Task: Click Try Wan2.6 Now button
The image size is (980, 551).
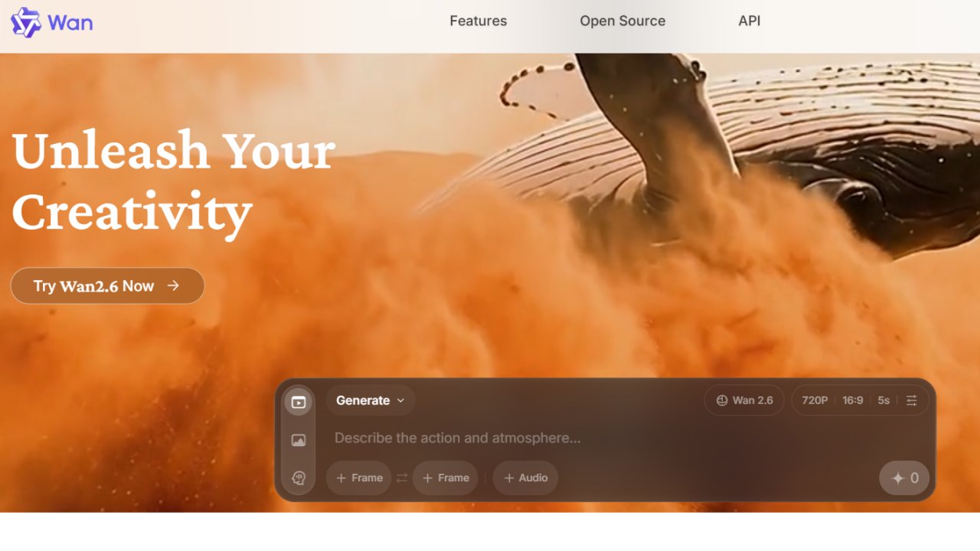Action: tap(107, 285)
